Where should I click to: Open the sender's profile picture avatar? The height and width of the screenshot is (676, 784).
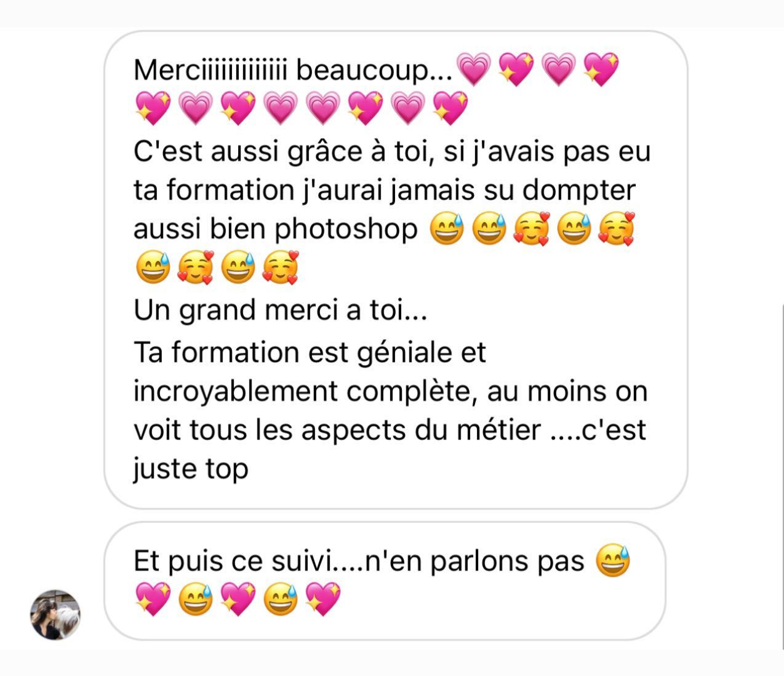pyautogui.click(x=55, y=614)
